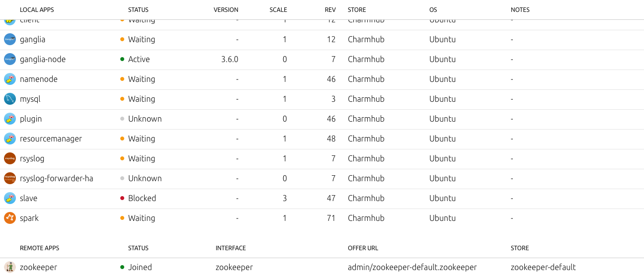This screenshot has height=278, width=644.
Task: Click the admin/zookeeper-default.zookeeper offer URL
Action: coord(412,267)
